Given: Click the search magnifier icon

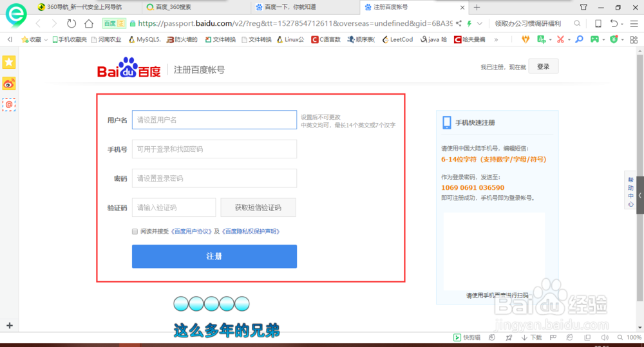Looking at the screenshot, I should (x=577, y=23).
